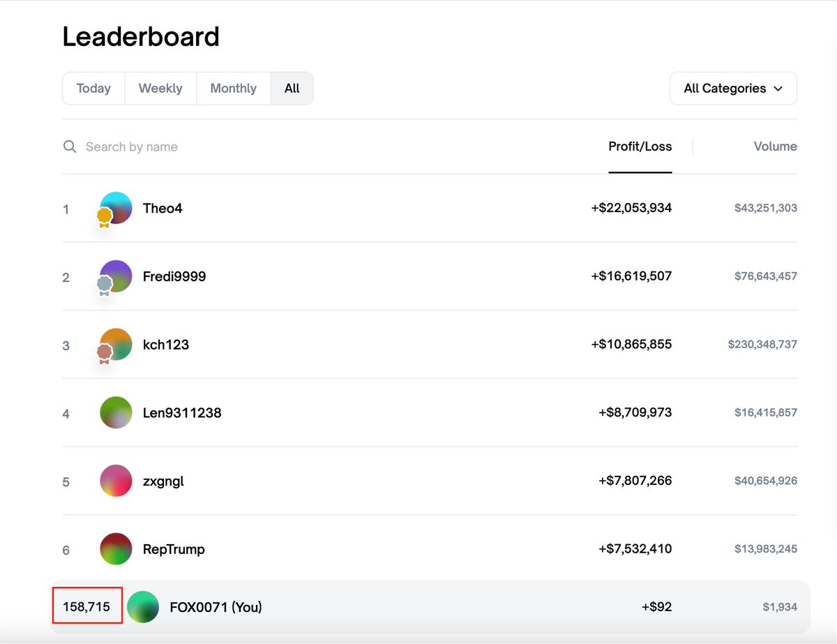The image size is (837, 644).
Task: Click the All Categories chevron arrow
Action: [778, 89]
